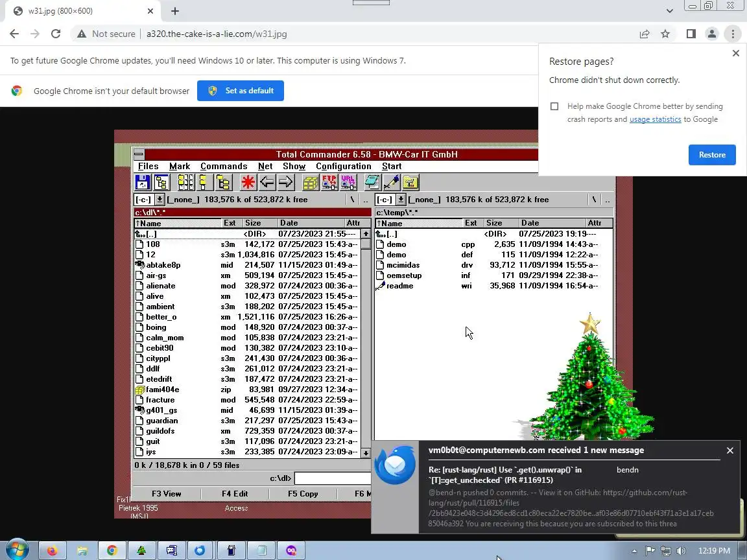Open left panel drive dropdown arrow
The width and height of the screenshot is (747, 560).
pos(160,200)
